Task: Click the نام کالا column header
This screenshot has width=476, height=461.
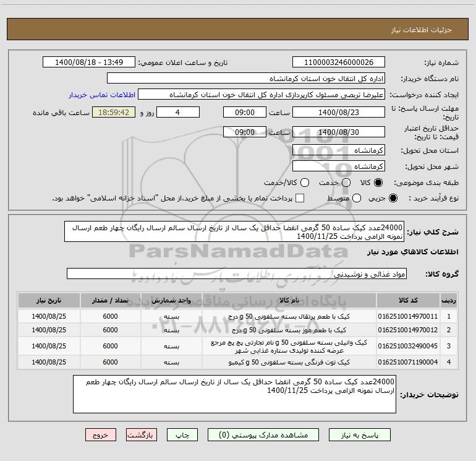Action: (x=289, y=301)
